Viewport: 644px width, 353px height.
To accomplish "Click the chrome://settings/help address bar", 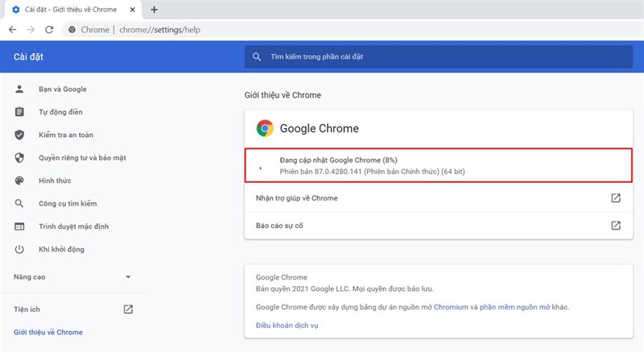I will (159, 30).
